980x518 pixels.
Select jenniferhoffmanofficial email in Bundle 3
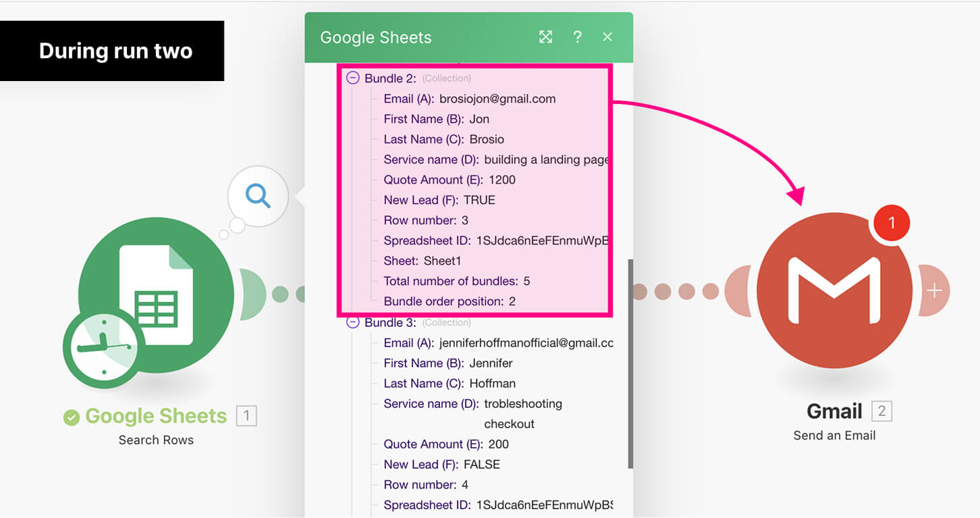coord(526,342)
